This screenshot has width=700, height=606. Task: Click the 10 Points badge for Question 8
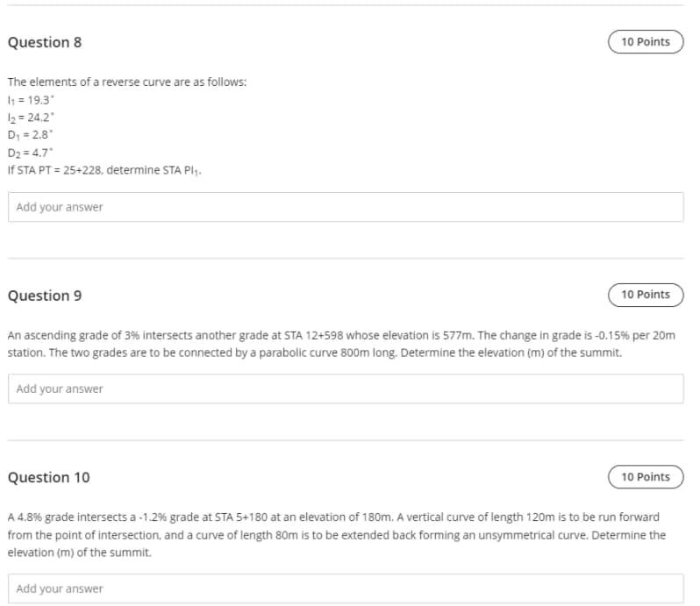[x=646, y=42]
